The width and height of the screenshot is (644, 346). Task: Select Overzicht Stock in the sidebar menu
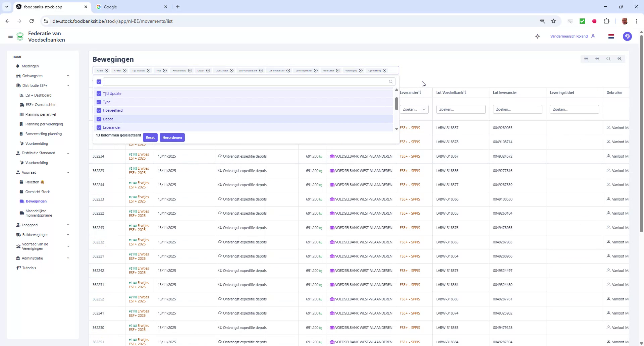(x=38, y=192)
